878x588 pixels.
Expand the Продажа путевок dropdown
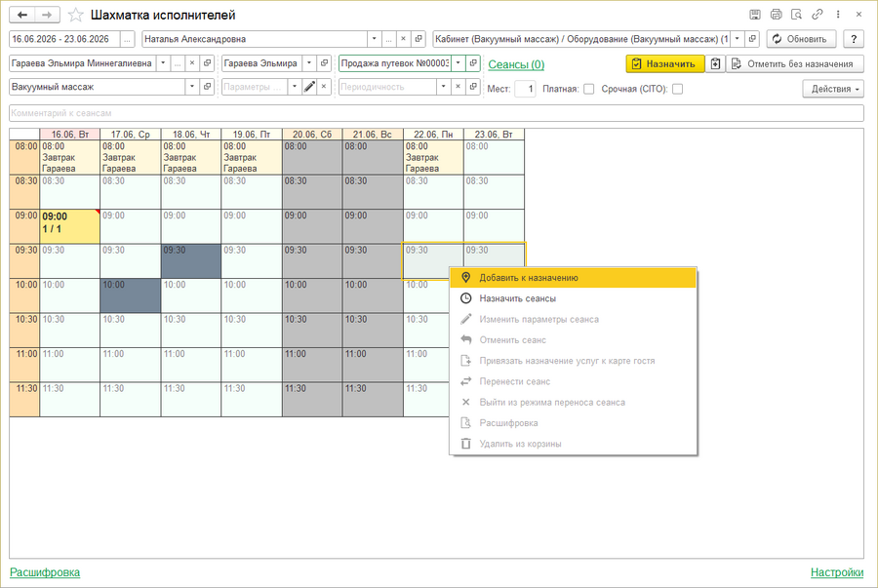pyautogui.click(x=459, y=63)
